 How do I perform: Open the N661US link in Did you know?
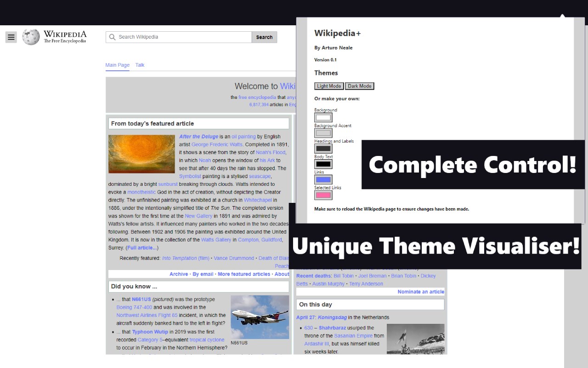(141, 299)
